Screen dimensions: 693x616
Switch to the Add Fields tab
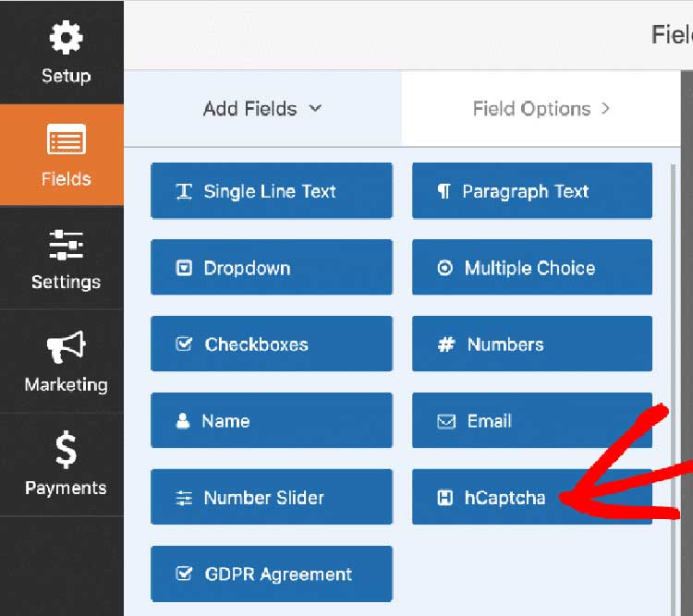(263, 109)
